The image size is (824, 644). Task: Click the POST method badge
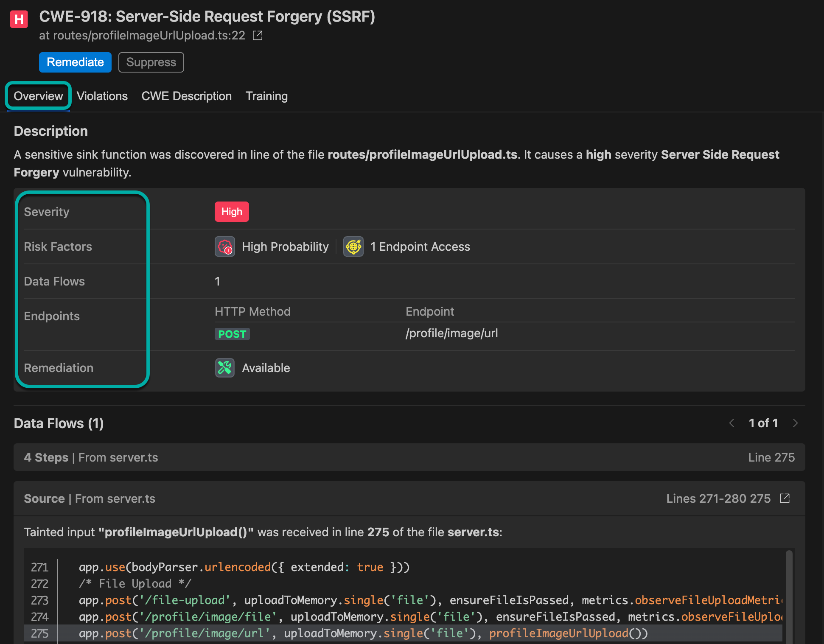point(232,334)
